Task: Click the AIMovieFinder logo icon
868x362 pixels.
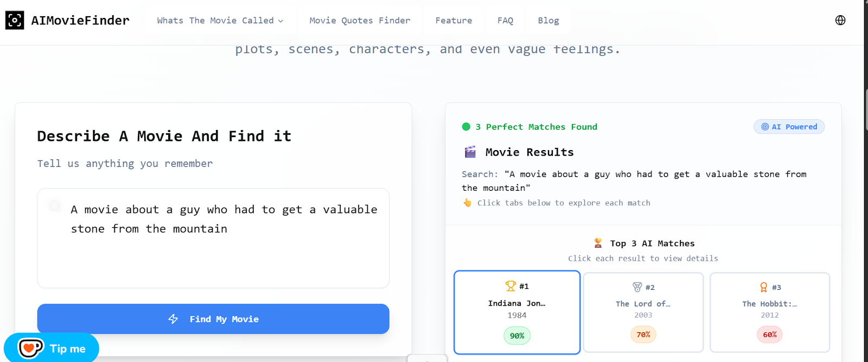Action: click(x=15, y=21)
